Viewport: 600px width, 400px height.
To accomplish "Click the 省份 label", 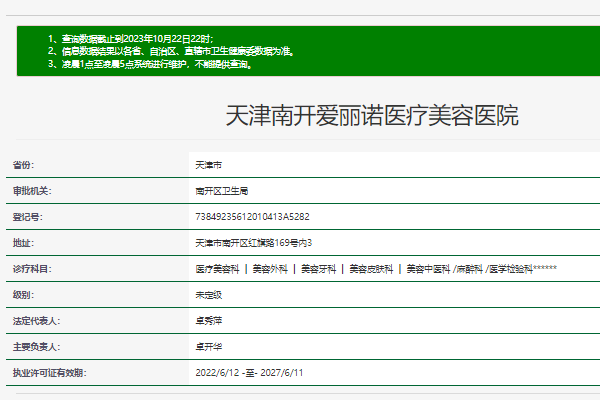I will click(23, 165).
